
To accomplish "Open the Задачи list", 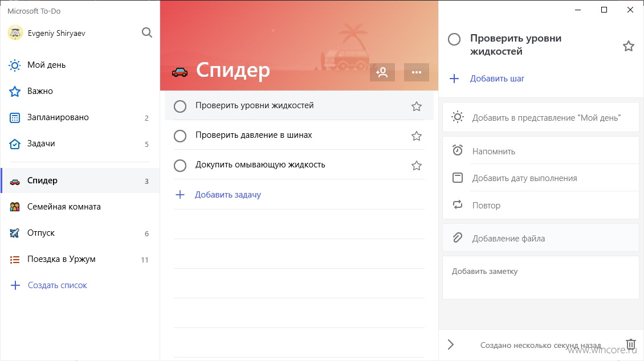I will (x=80, y=143).
